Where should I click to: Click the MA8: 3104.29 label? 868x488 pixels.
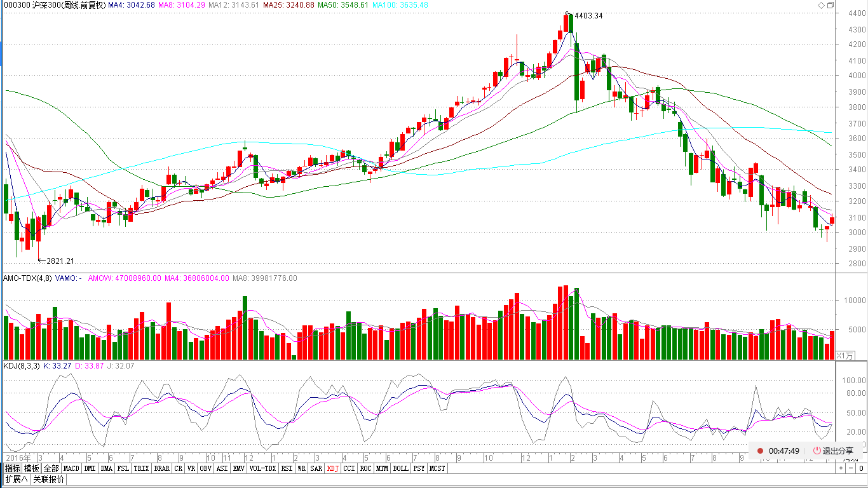coord(182,5)
